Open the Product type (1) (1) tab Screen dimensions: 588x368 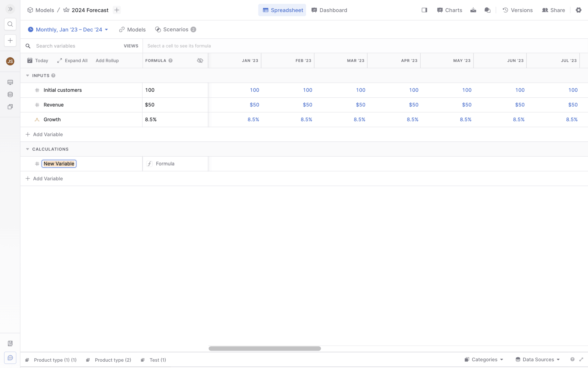(51, 360)
